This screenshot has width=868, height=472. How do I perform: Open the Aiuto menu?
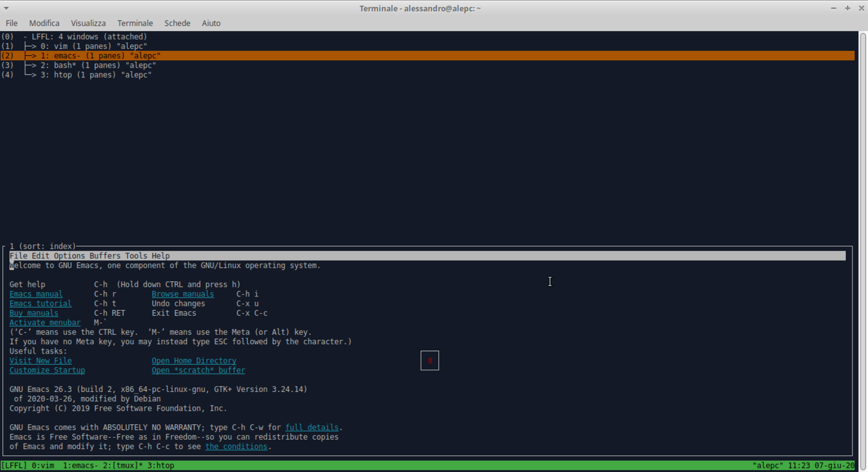click(x=211, y=23)
